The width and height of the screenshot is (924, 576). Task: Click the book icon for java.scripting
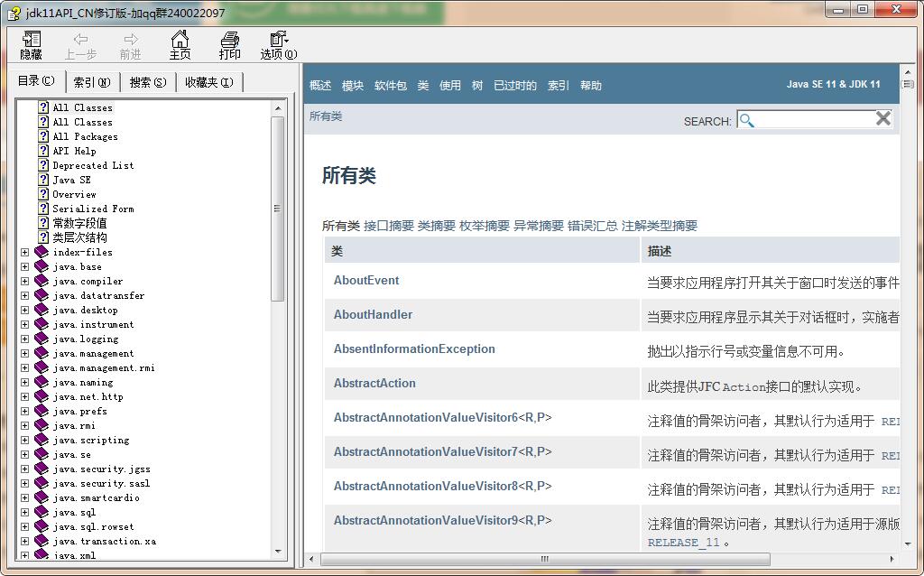42,440
